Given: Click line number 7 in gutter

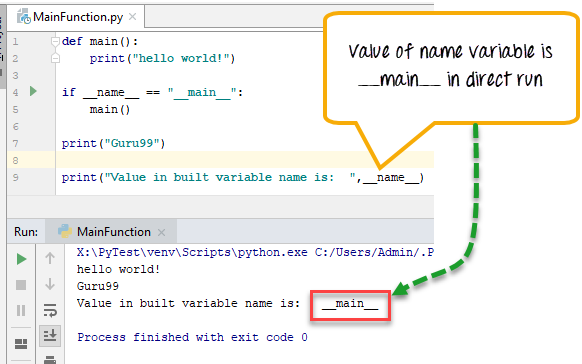Looking at the screenshot, I should [15, 143].
